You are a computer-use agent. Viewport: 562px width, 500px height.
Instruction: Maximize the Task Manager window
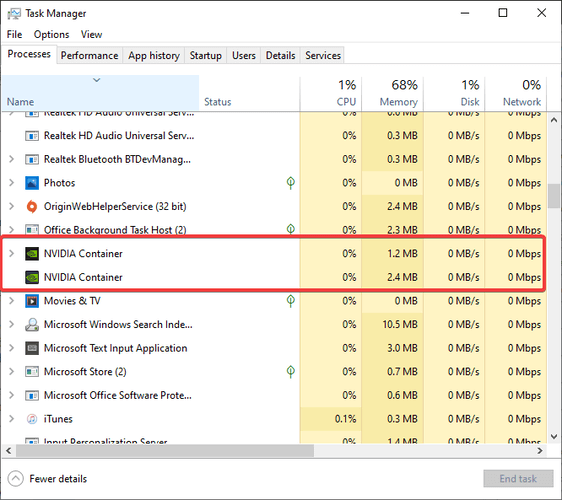coord(503,13)
